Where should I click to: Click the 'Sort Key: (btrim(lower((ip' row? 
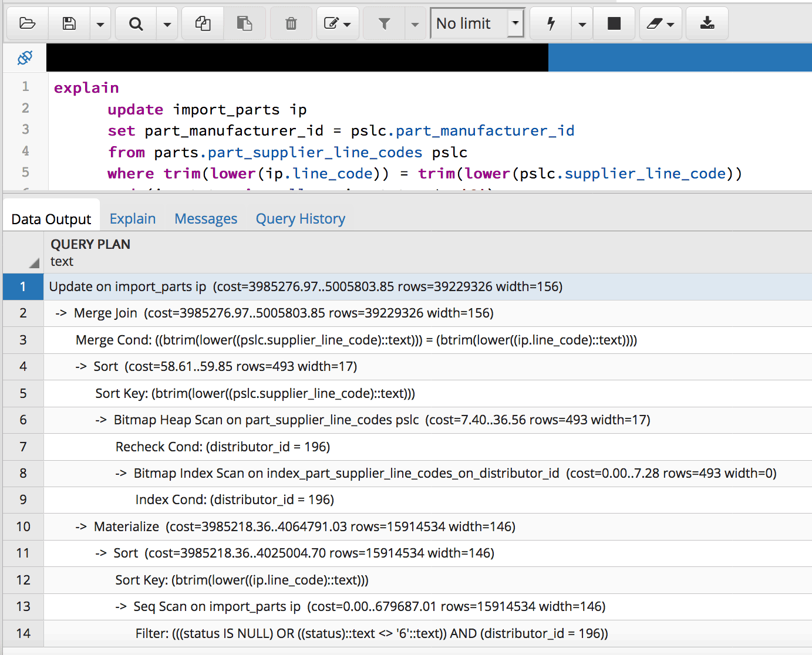(x=428, y=580)
